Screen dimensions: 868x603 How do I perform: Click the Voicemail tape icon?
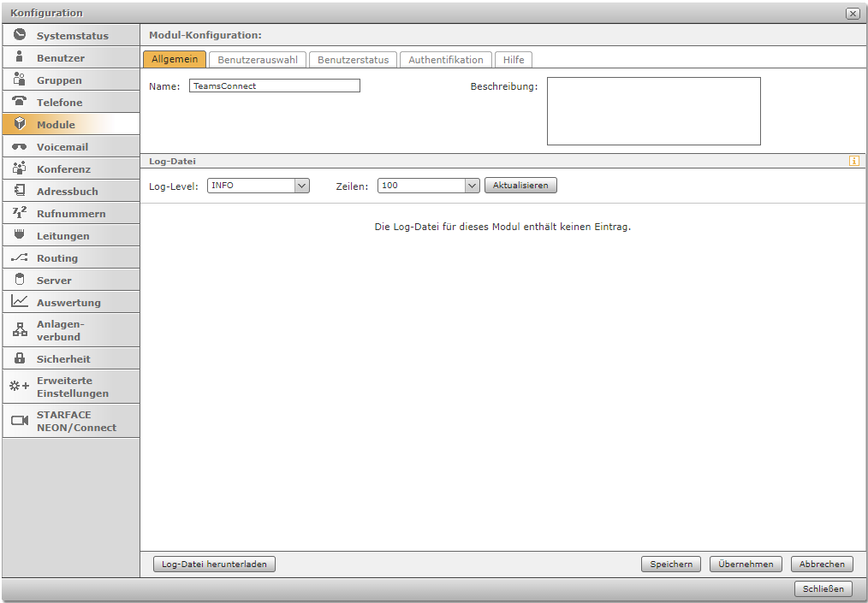(x=20, y=147)
